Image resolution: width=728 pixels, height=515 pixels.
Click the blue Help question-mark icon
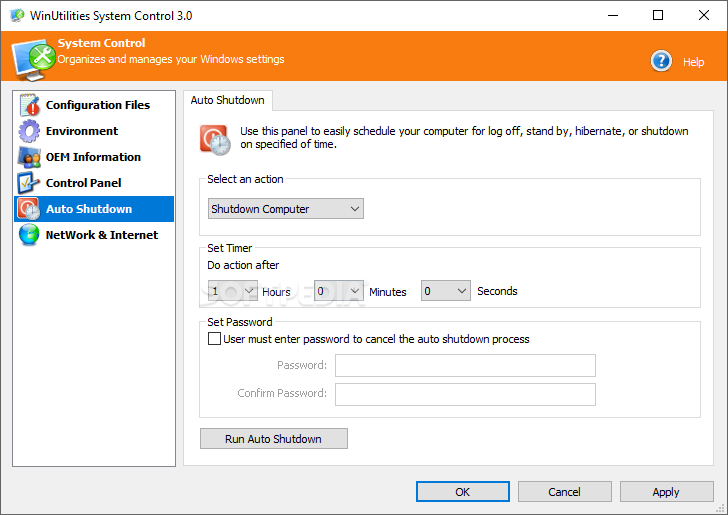661,61
